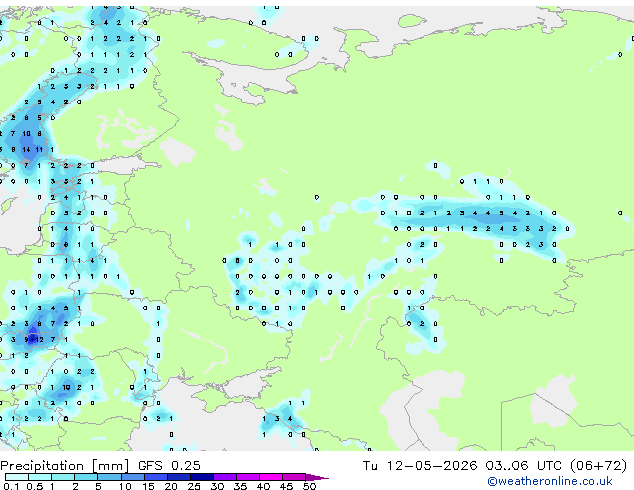Select the 15–20 mm legend swatch
Screen dimensions: 634x490
tap(156, 477)
